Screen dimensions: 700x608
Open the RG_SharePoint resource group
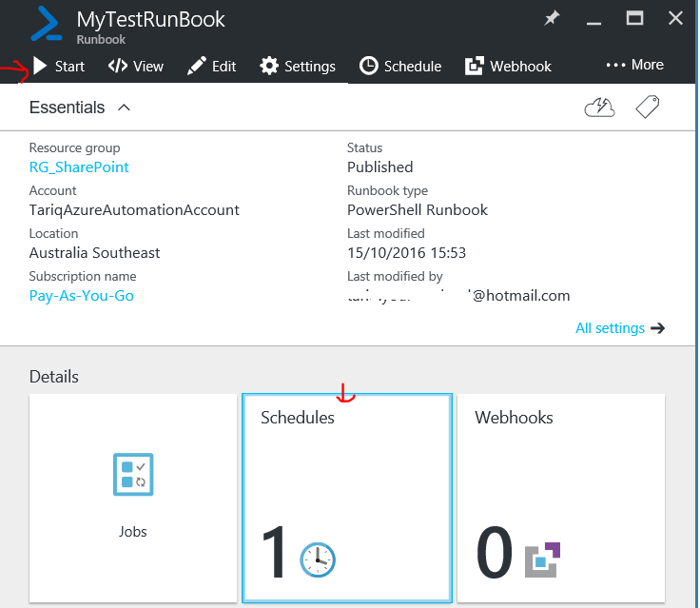pos(79,167)
